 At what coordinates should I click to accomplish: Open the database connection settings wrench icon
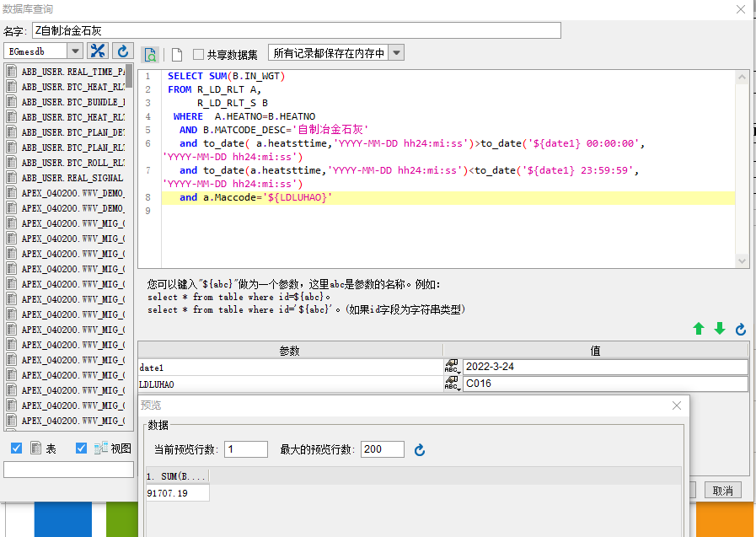(98, 51)
